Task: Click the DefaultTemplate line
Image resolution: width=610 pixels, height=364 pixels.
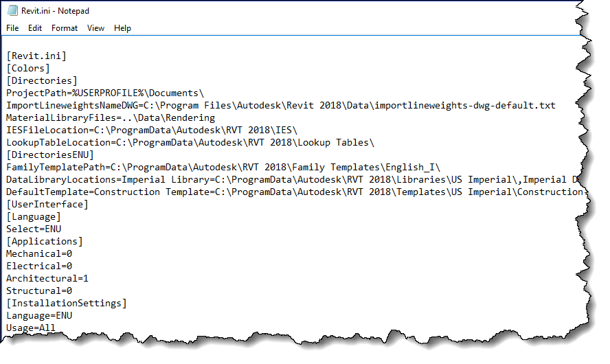Action: pyautogui.click(x=295, y=192)
